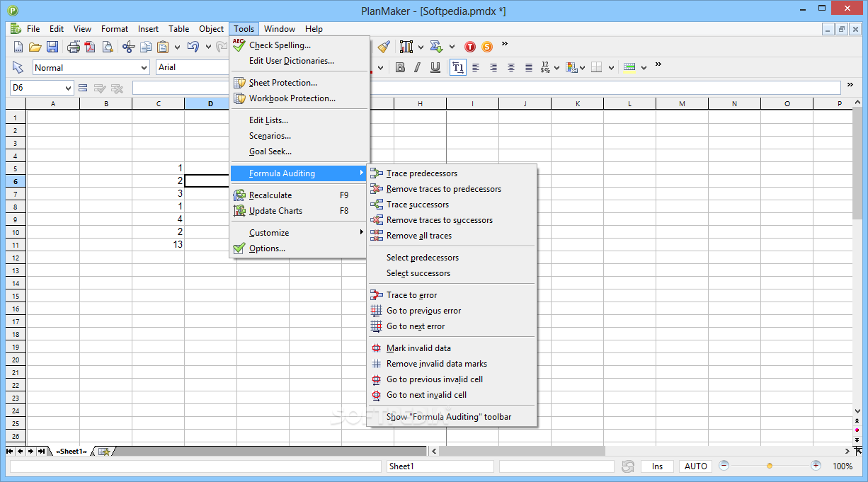Toggle Bold formatting

[400, 67]
